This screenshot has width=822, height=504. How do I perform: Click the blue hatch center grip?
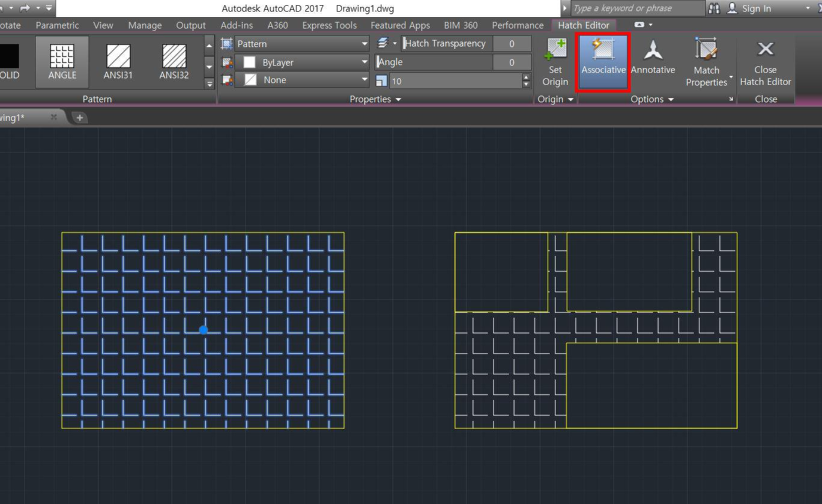(203, 330)
